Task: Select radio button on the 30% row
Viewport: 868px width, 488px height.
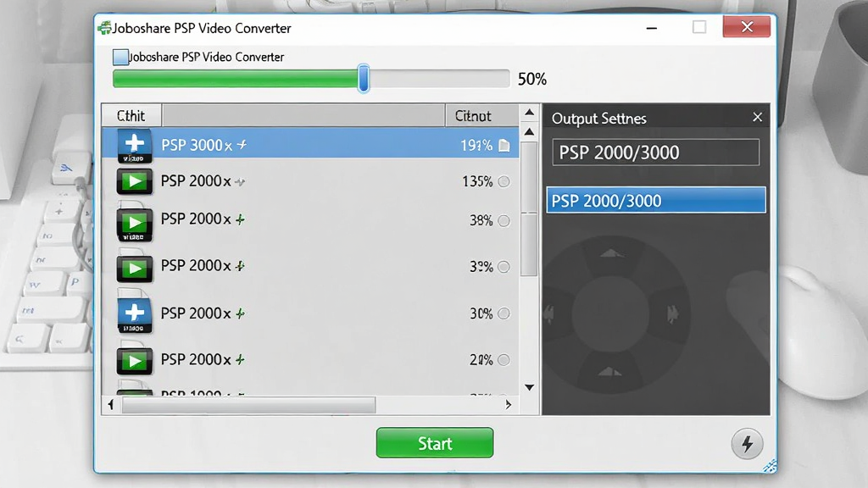Action: point(504,313)
